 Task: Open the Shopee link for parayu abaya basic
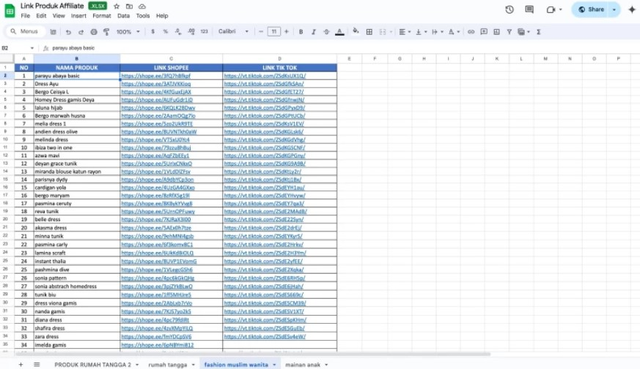point(156,76)
